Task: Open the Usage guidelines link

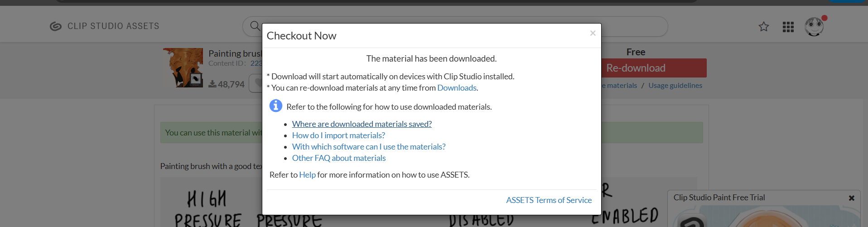Action: tap(675, 86)
